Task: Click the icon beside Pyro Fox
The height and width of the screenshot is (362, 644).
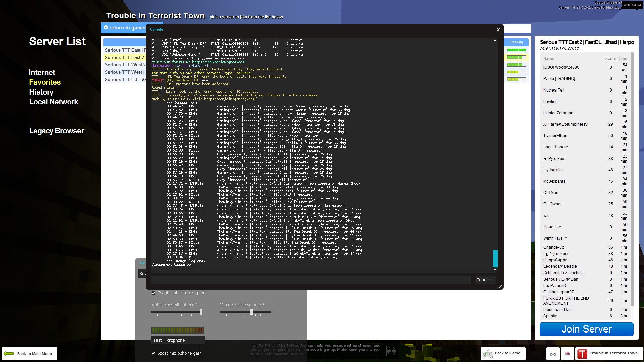Action: point(545,159)
